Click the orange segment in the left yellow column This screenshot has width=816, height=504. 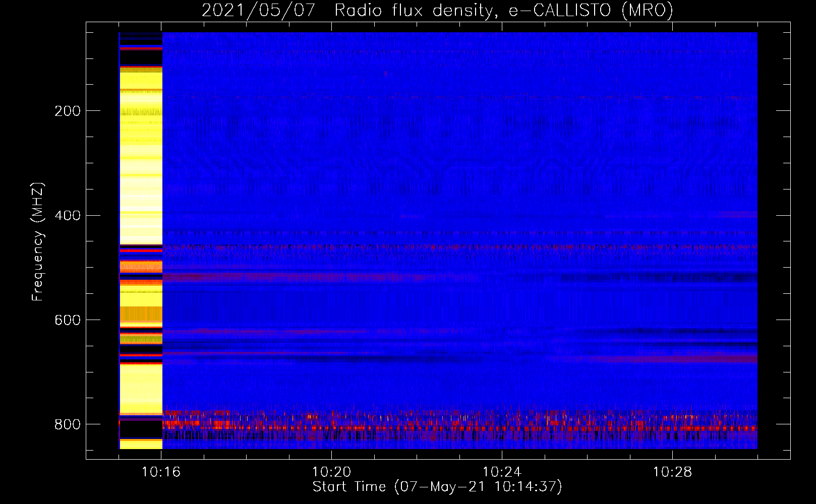click(x=141, y=266)
